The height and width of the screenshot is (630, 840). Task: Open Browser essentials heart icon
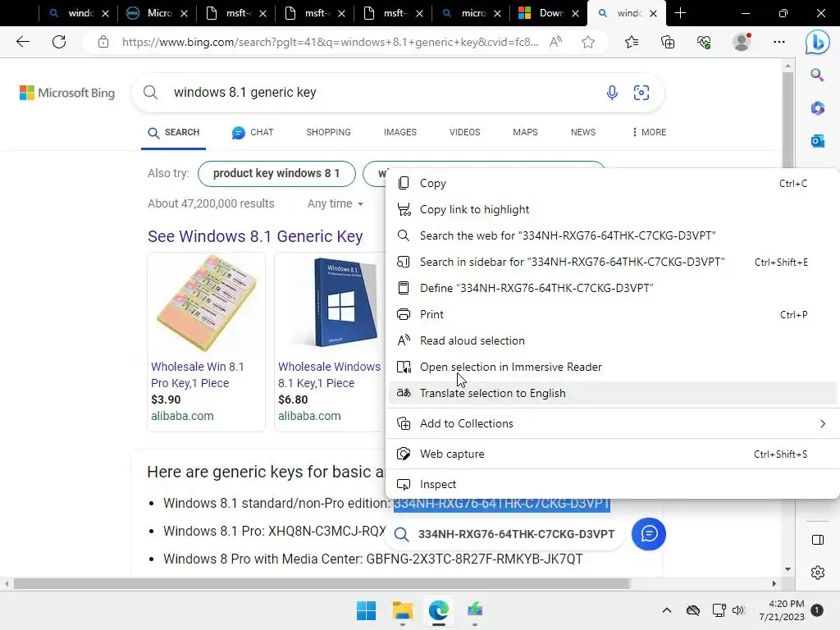tap(704, 42)
